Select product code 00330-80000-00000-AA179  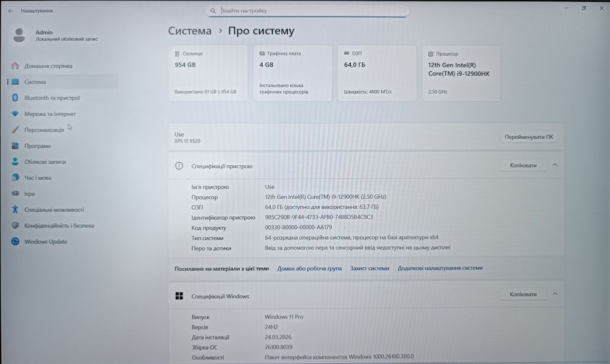coord(298,227)
